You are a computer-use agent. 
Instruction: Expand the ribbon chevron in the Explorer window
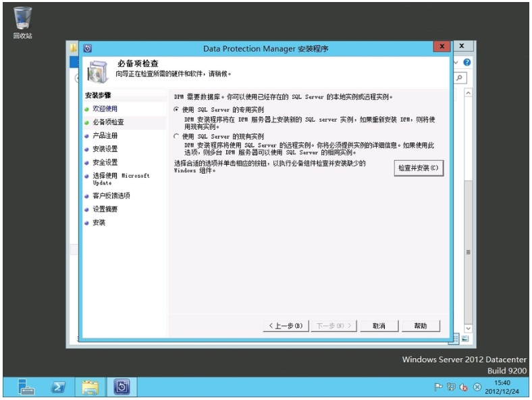click(456, 62)
